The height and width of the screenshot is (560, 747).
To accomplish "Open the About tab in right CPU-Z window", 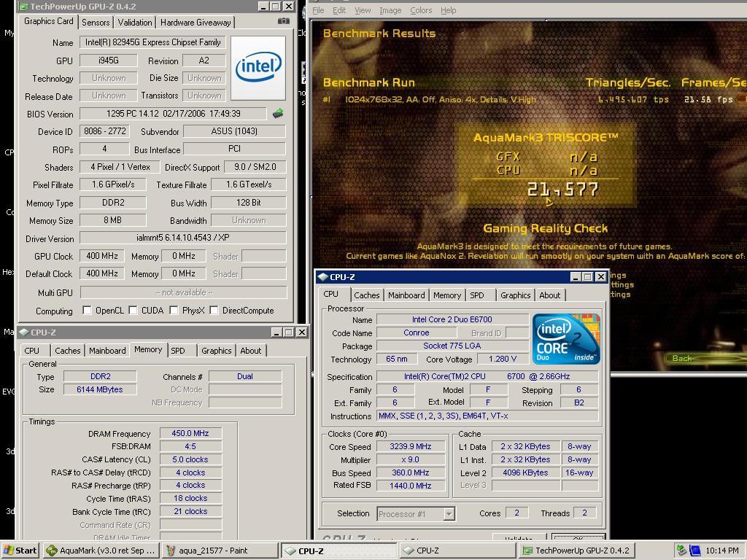I will pos(550,295).
